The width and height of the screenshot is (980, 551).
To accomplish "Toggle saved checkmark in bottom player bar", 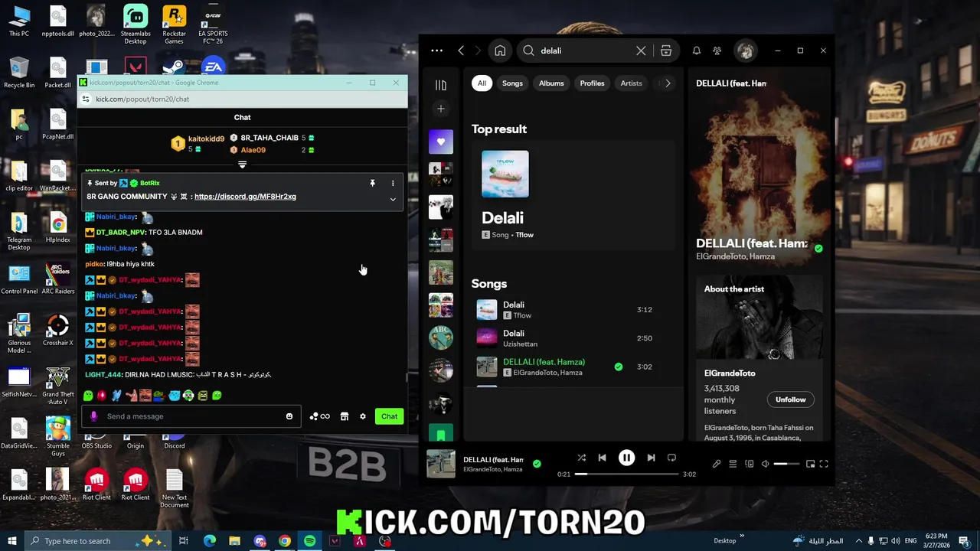I will pos(537,463).
